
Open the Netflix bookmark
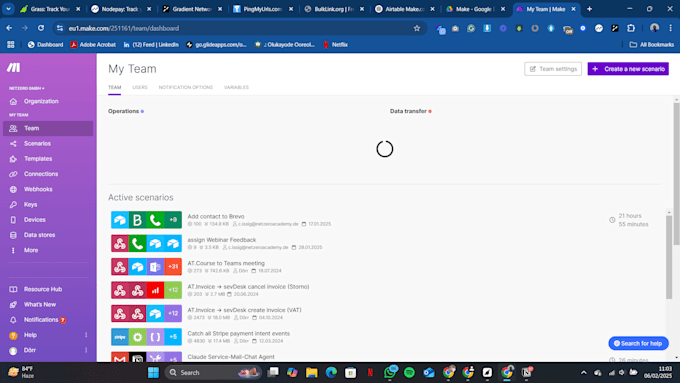335,45
